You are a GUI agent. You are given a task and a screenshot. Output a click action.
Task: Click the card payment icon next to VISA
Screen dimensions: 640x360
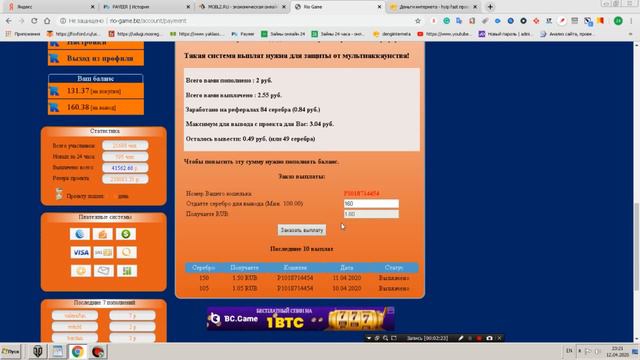[x=103, y=252]
